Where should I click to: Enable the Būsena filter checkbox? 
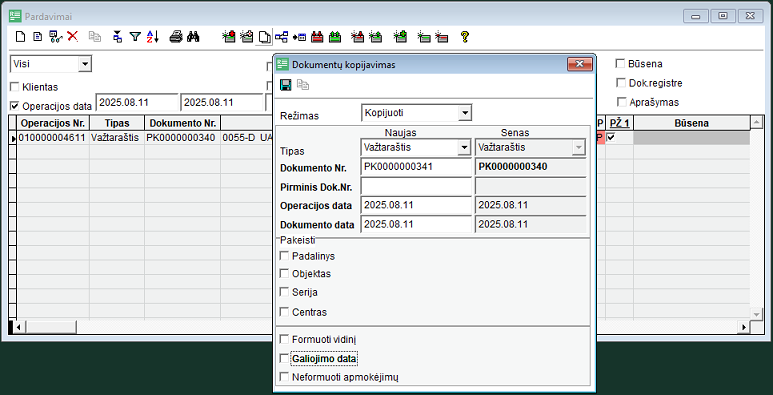pos(621,63)
